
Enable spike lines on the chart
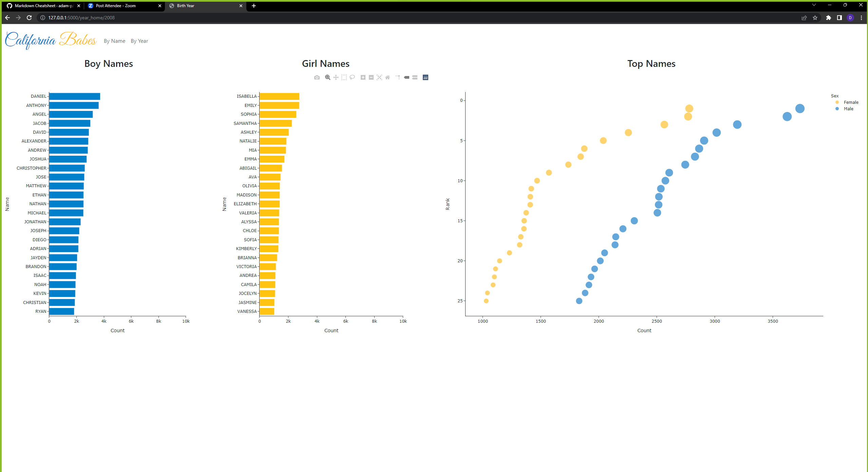(x=397, y=77)
